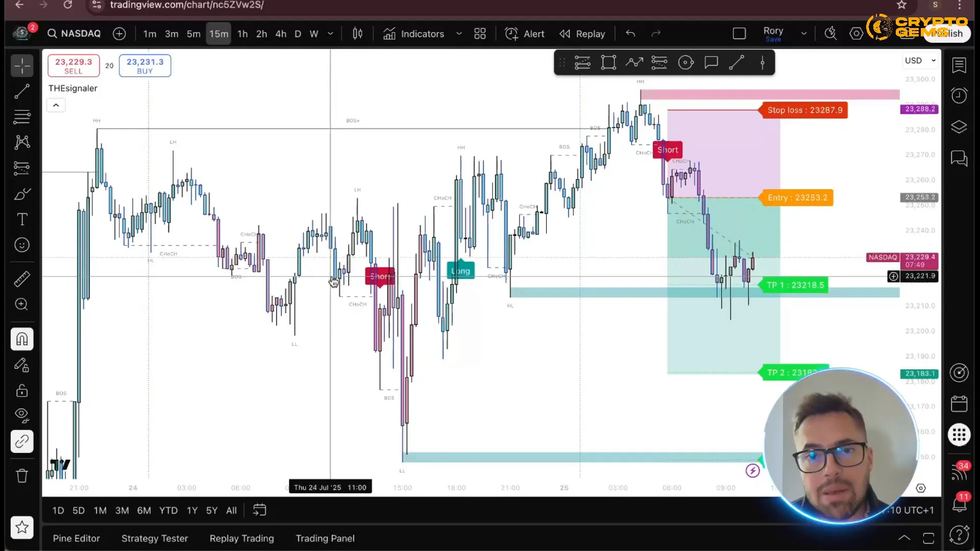Open chart settings hexagon icon
Screen dimensions: 980x551
click(856, 34)
